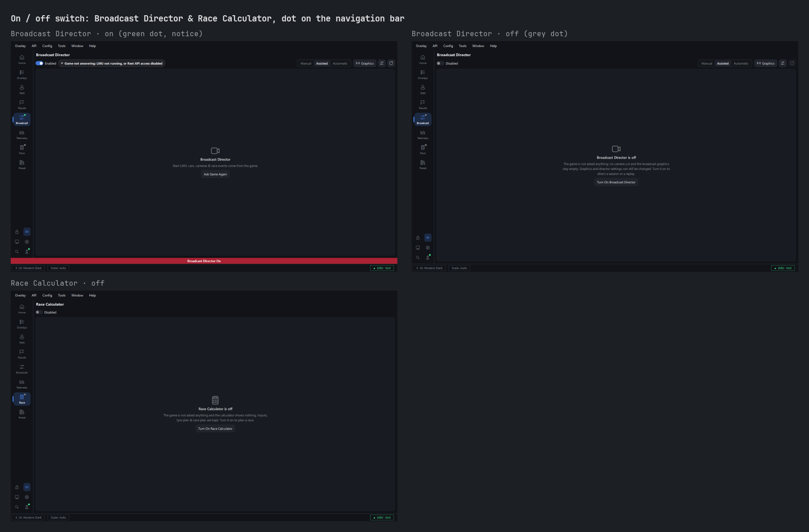This screenshot has height=532, width=809.
Task: Click lock icon in Broadcast Director on sidebar
Action: pyautogui.click(x=17, y=232)
